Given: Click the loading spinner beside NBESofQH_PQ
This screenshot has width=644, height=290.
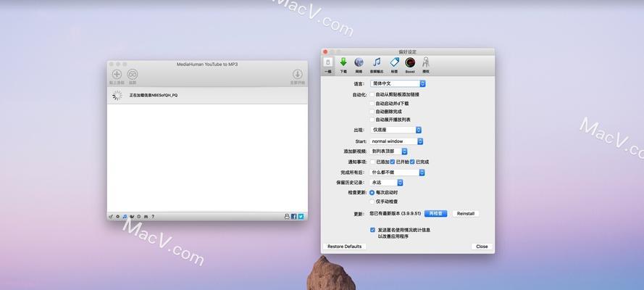Looking at the screenshot, I should [x=117, y=95].
